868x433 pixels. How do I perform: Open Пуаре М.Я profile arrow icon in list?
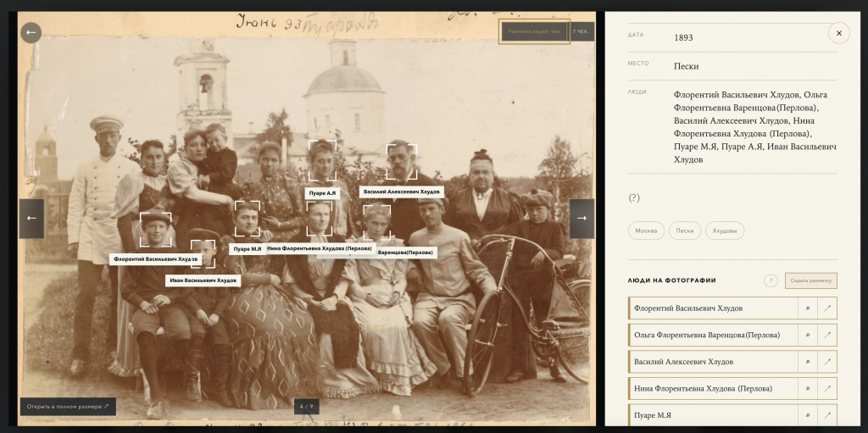(x=827, y=415)
